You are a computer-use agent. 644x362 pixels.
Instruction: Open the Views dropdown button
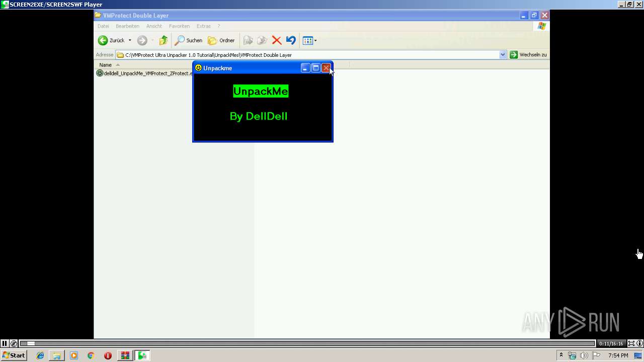pos(309,40)
